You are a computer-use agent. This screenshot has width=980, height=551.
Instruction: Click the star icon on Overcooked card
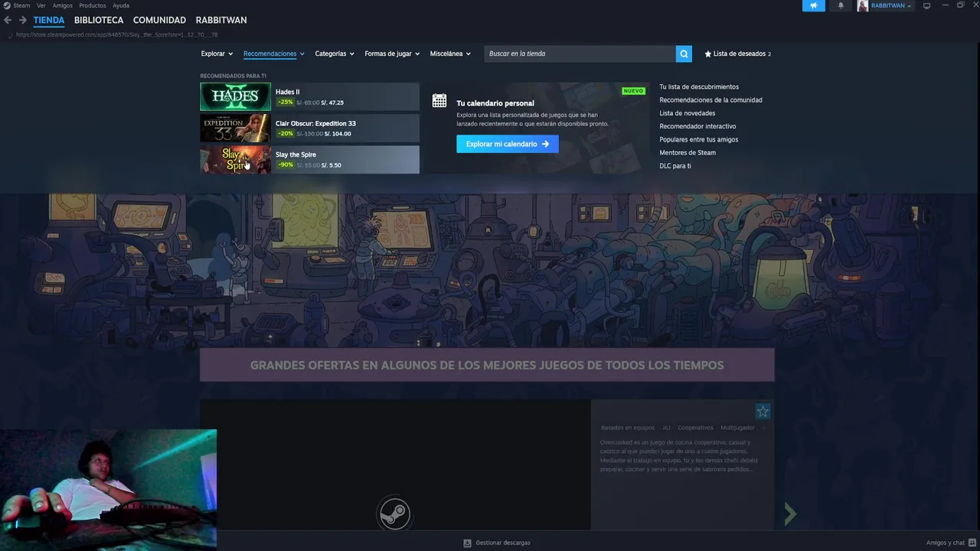763,412
